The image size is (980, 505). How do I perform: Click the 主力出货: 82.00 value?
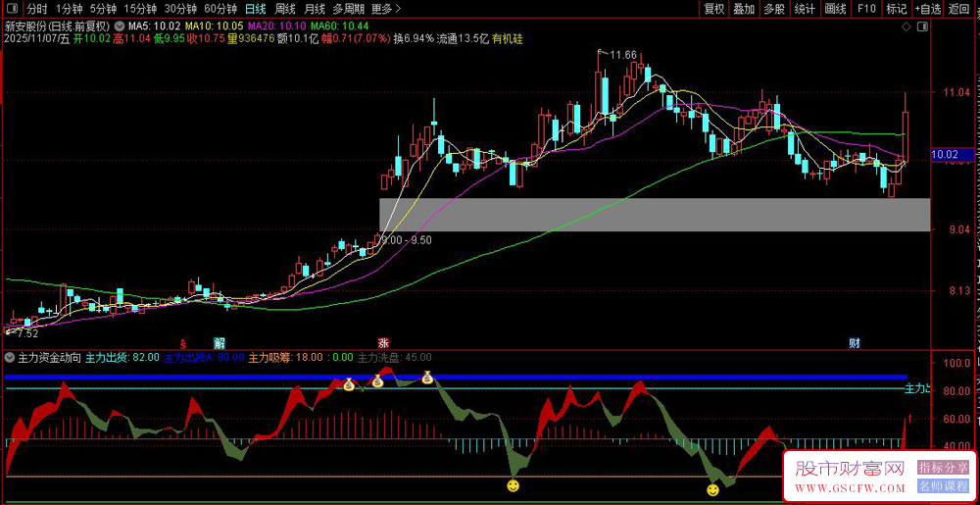tap(122, 358)
